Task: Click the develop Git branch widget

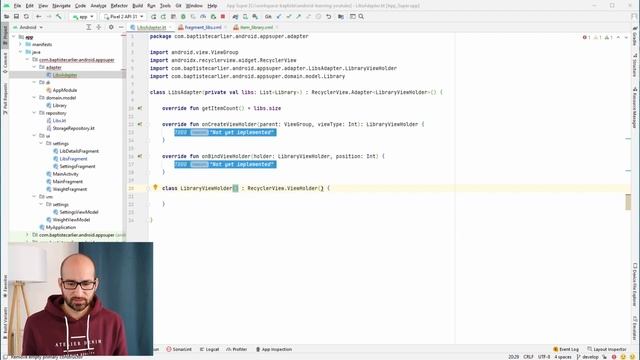Action: tap(587, 357)
